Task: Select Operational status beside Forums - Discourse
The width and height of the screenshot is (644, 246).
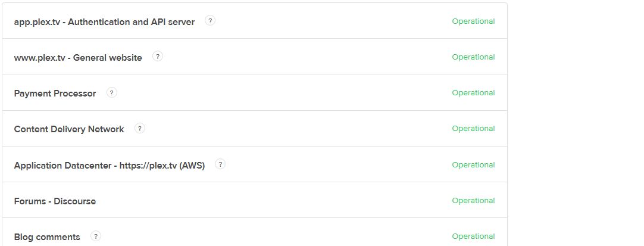Action: pyautogui.click(x=473, y=201)
